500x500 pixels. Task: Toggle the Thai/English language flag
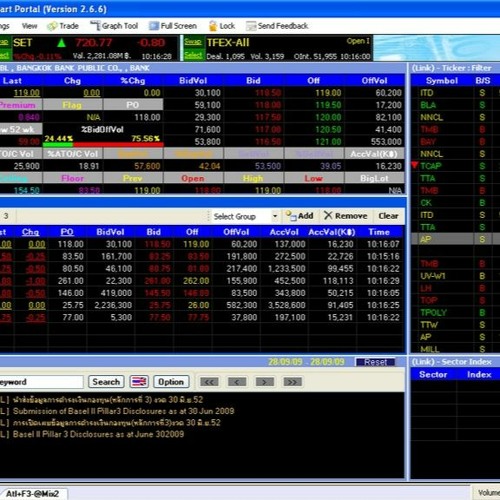[x=139, y=382]
